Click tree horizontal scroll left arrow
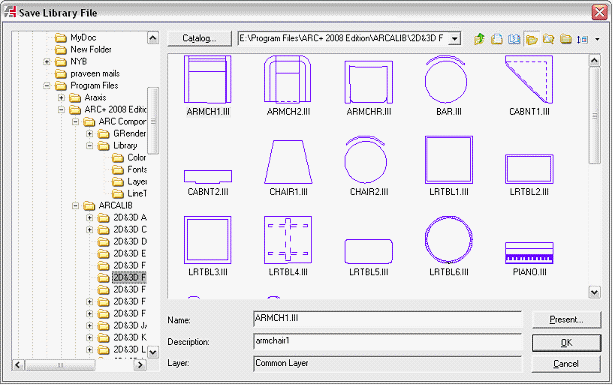 click(x=18, y=365)
